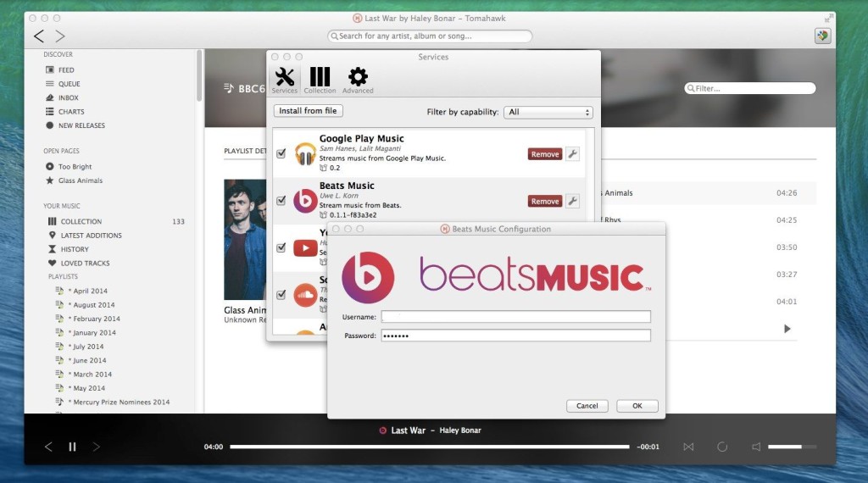
Task: Click Install from file
Action: click(x=309, y=111)
